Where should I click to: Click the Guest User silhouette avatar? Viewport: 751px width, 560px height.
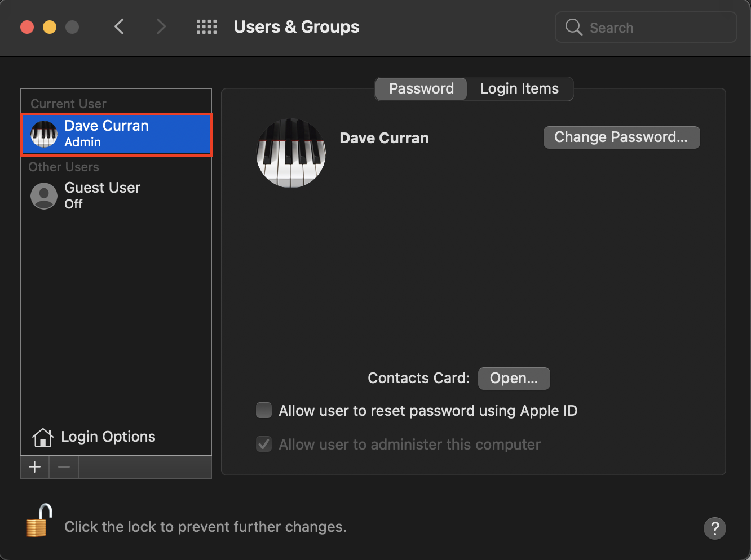44,196
